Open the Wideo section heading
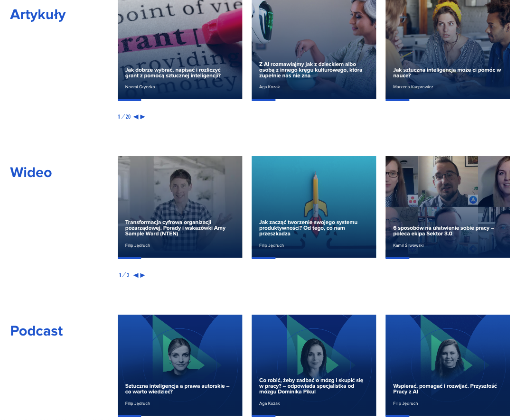Image resolution: width=516 pixels, height=420 pixels. pos(31,172)
